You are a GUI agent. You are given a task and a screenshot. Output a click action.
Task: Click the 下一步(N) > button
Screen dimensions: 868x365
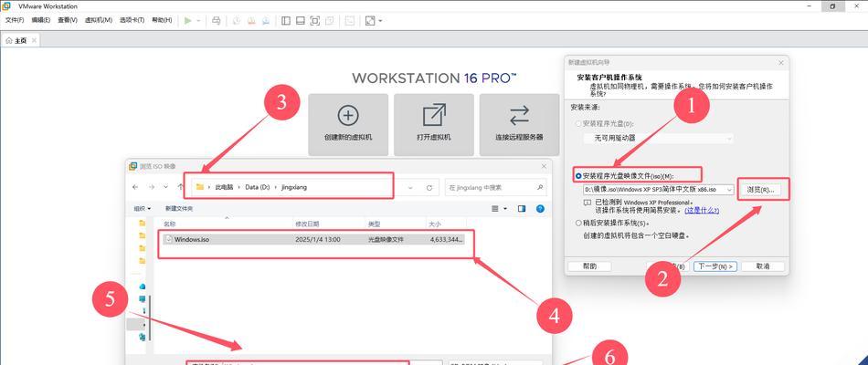coord(715,266)
